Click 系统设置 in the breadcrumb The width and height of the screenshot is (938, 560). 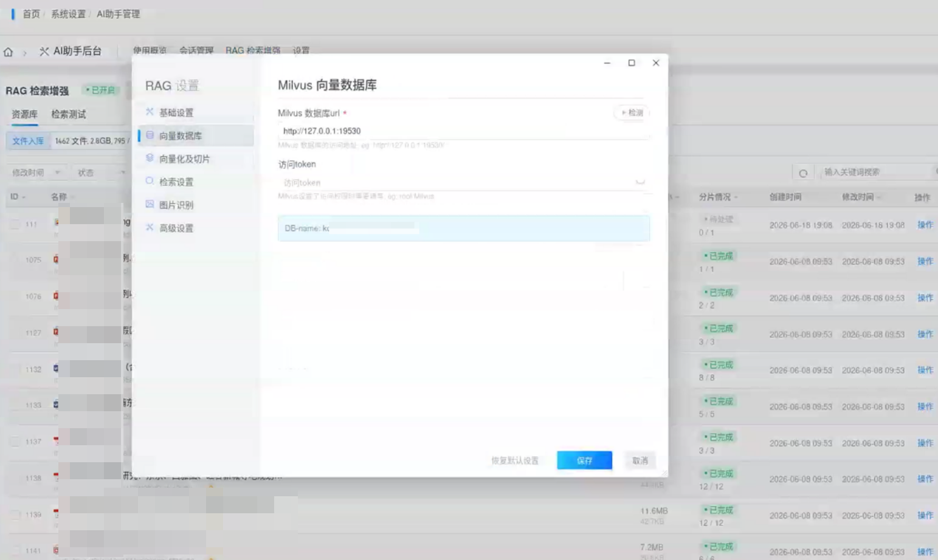pos(68,14)
